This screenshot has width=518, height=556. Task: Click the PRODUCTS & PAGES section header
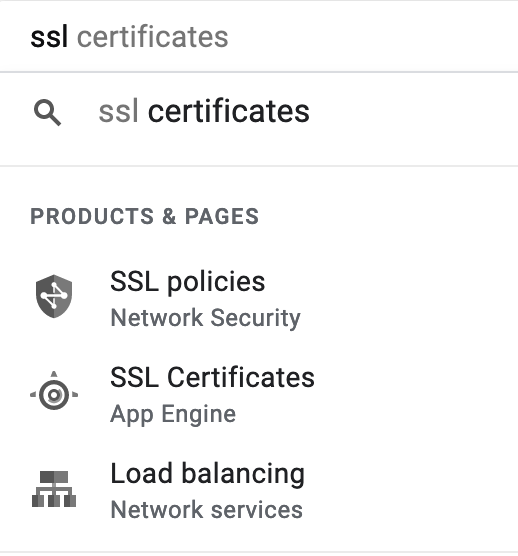pyautogui.click(x=145, y=216)
